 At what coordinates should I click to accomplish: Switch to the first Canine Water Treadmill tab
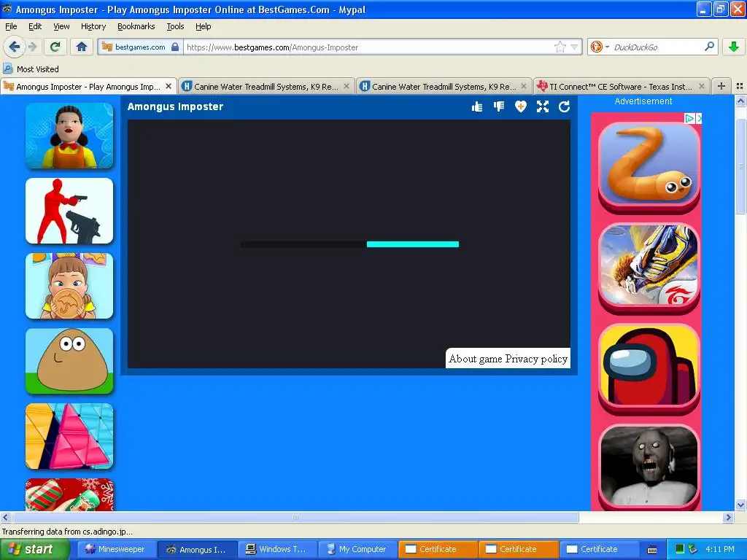pos(266,86)
